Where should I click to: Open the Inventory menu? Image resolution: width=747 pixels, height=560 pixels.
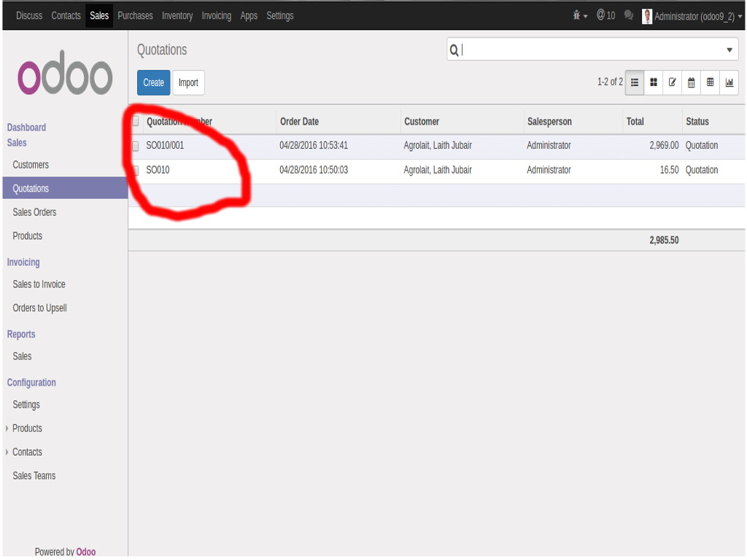coord(177,16)
